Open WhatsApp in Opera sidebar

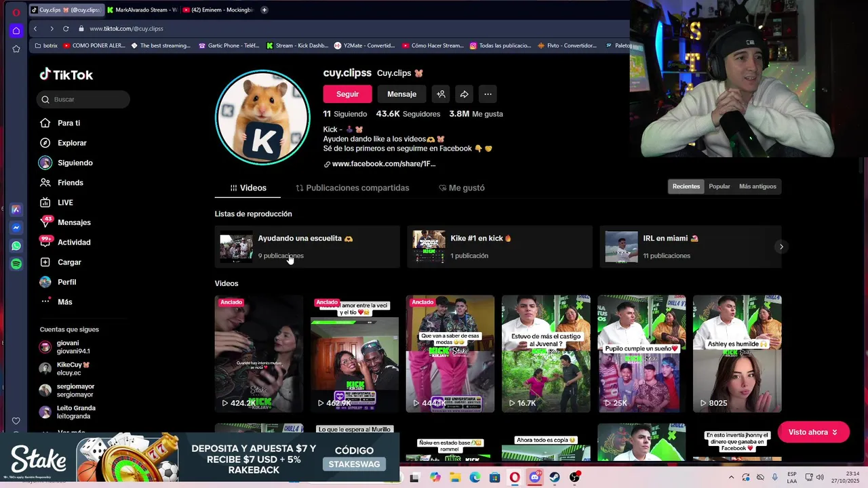pos(16,246)
